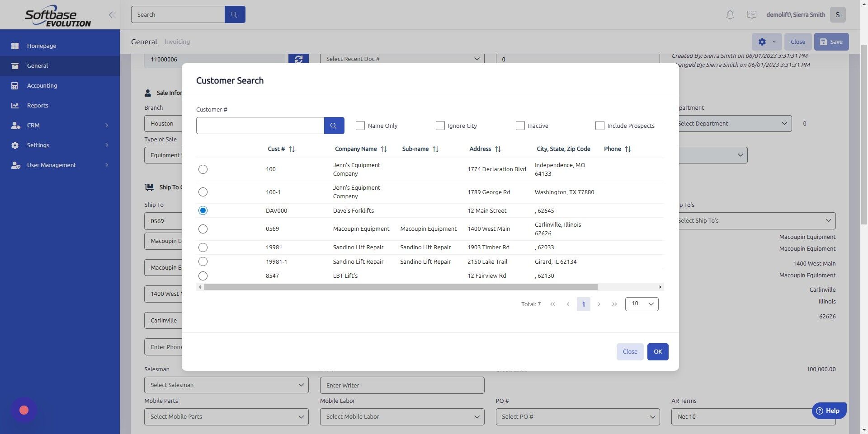Sort by Company Name column arrows
The width and height of the screenshot is (868, 434).
pyautogui.click(x=384, y=149)
